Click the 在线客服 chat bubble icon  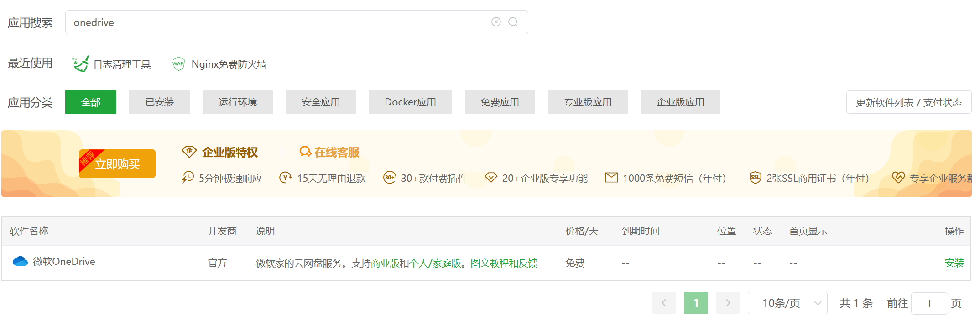pyautogui.click(x=305, y=152)
